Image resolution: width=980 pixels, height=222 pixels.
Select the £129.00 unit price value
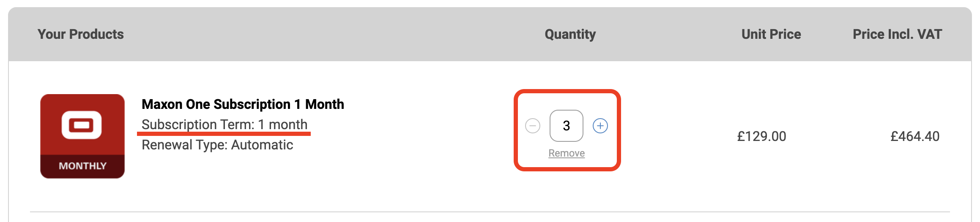[761, 136]
